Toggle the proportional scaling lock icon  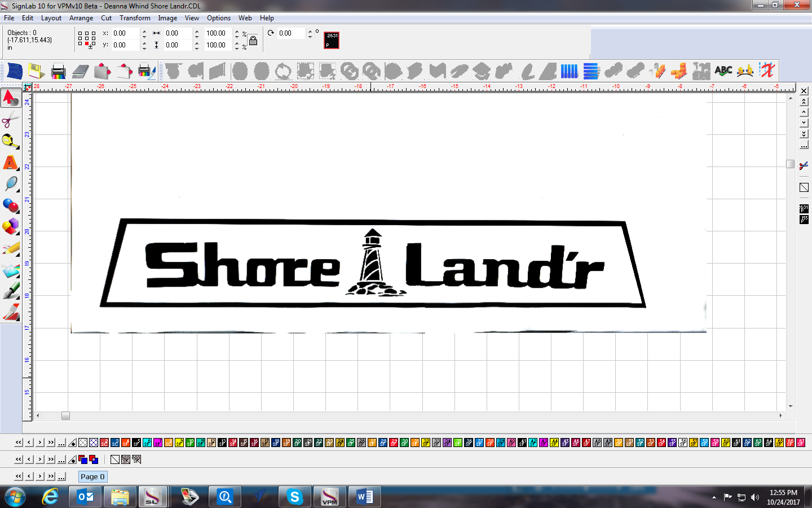point(253,41)
